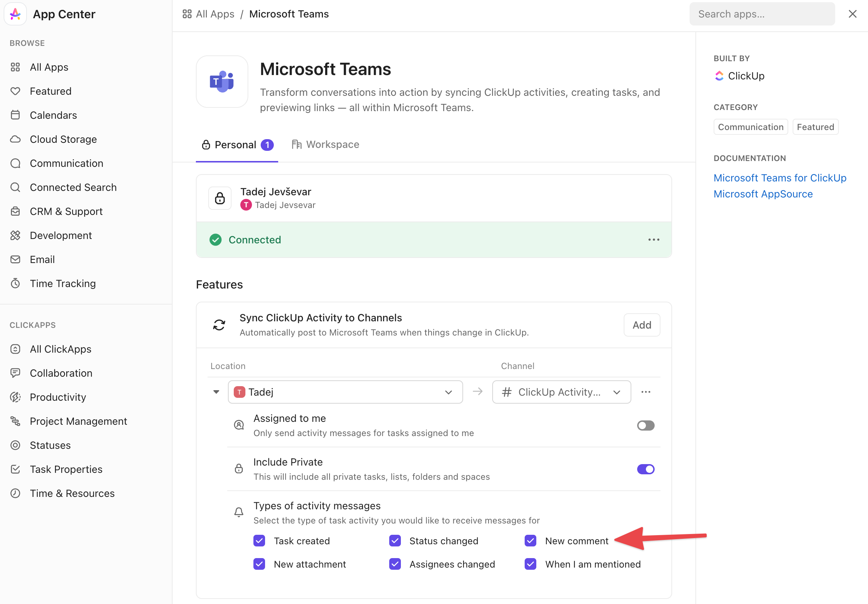
Task: Uncheck the New comment checkbox
Action: click(x=530, y=541)
